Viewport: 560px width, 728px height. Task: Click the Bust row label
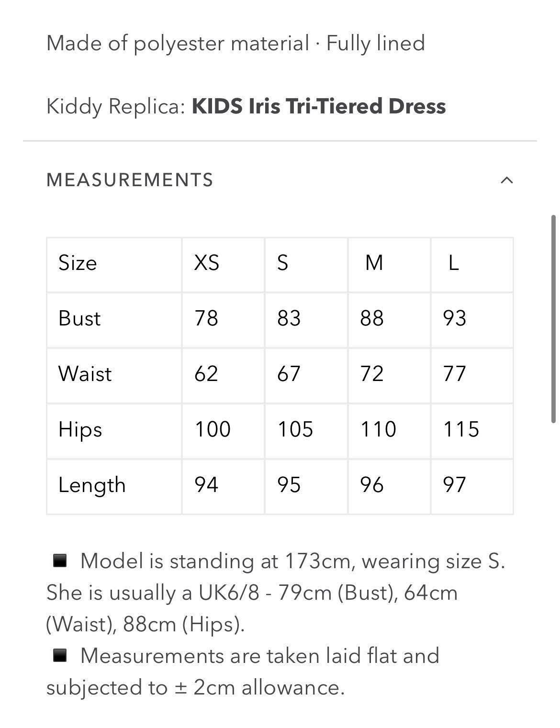[79, 318]
